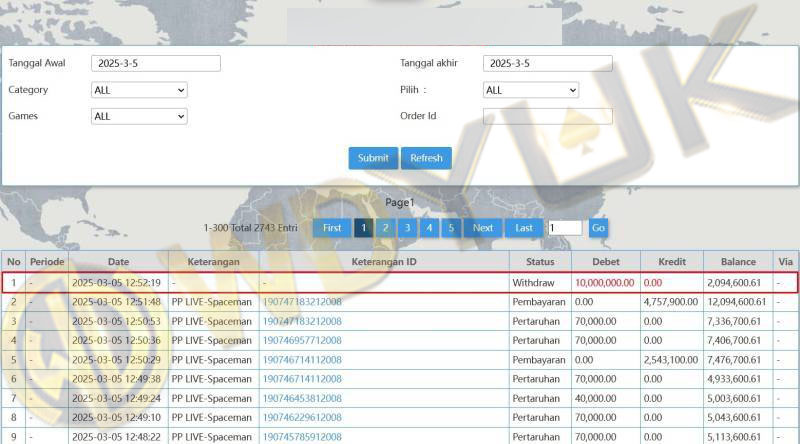
Task: Open Keterangan ID link 190746957712008
Action: [302, 340]
